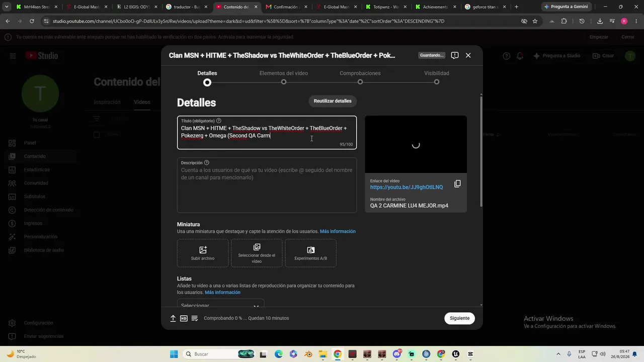Screen dimensions: 644x362
Task: Open the account avatar in Studio header
Action: click(630, 56)
